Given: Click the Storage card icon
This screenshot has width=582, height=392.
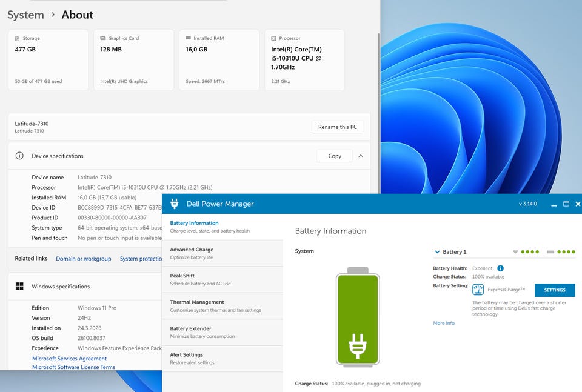Looking at the screenshot, I should coord(17,38).
